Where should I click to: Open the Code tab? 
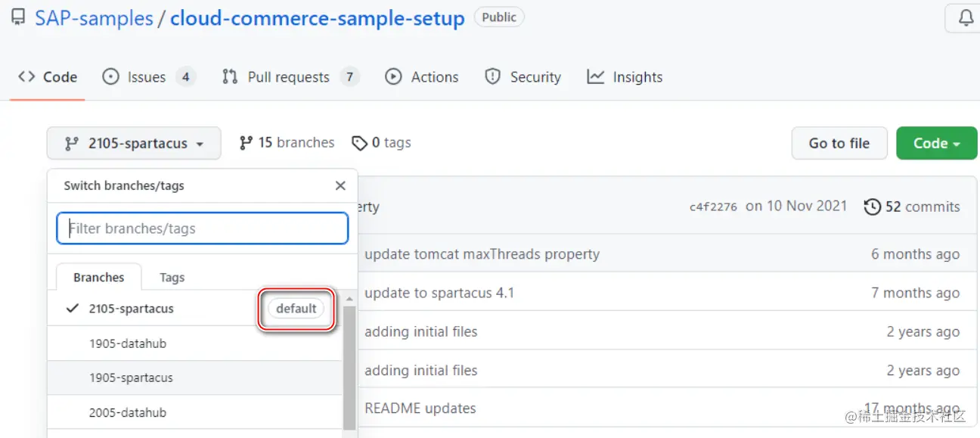click(48, 76)
